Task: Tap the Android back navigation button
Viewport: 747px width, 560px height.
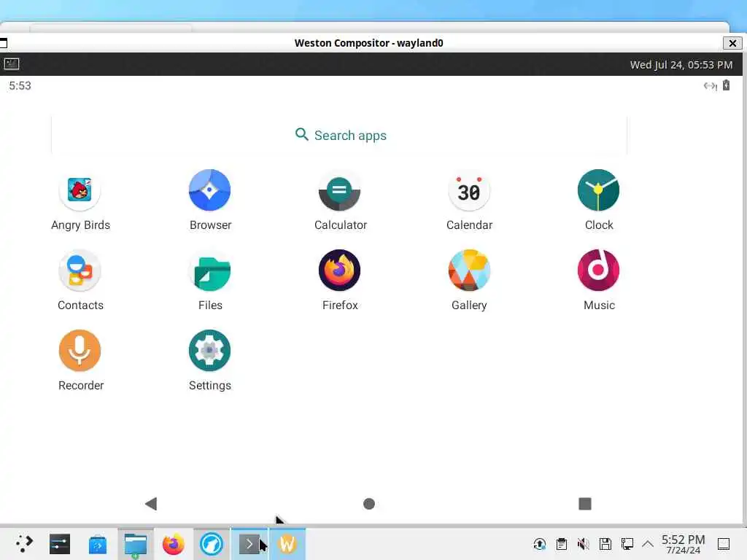Action: point(151,504)
